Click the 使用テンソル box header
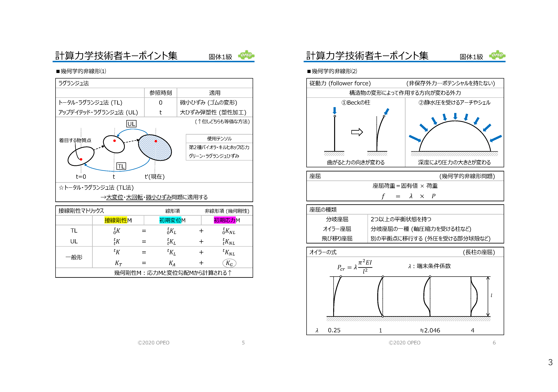558x392 pixels. (x=219, y=139)
